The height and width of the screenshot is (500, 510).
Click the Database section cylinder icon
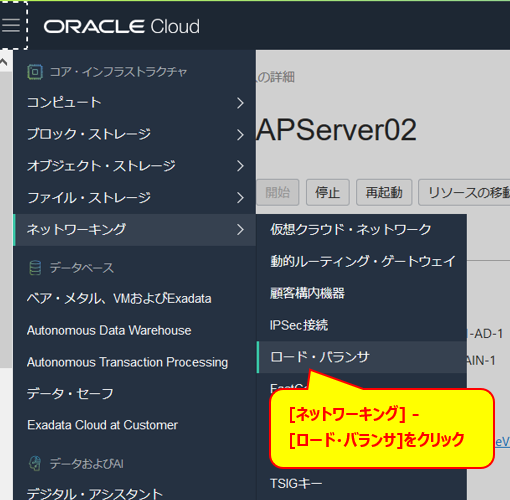[35, 268]
